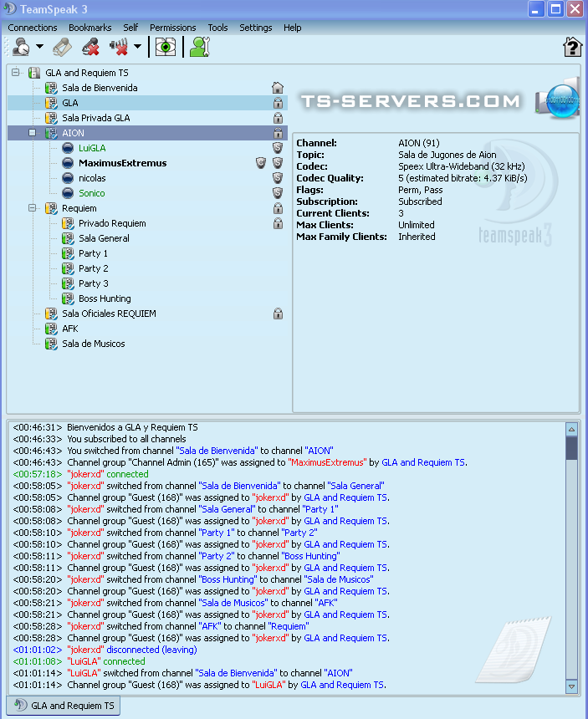Click the "LuiGLA" name in the last log line
The image size is (588, 719).
pos(268,685)
